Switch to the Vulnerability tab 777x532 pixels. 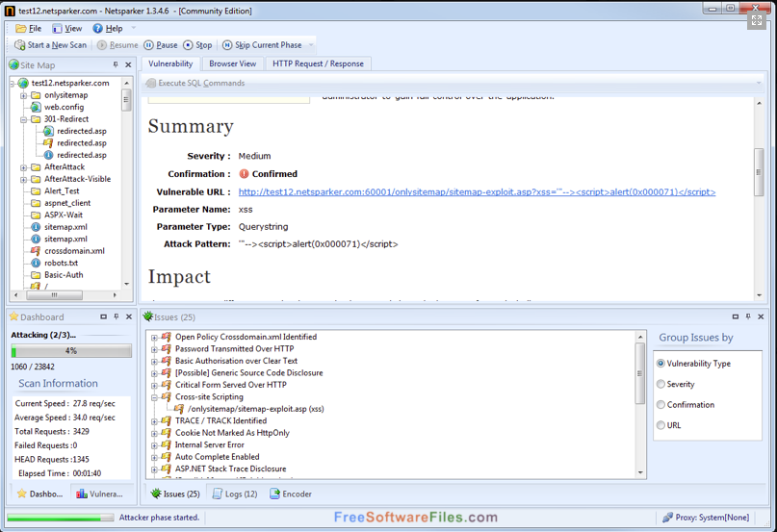pyautogui.click(x=170, y=63)
